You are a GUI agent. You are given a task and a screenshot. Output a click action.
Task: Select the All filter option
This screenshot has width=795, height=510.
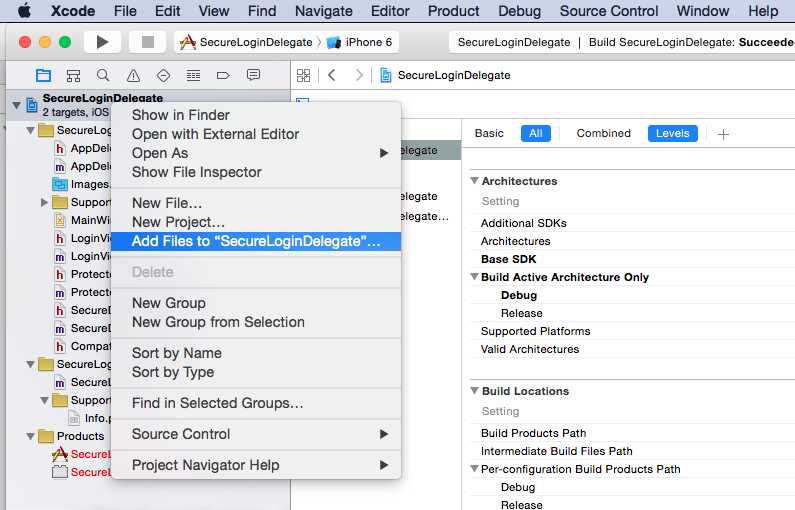(x=535, y=133)
